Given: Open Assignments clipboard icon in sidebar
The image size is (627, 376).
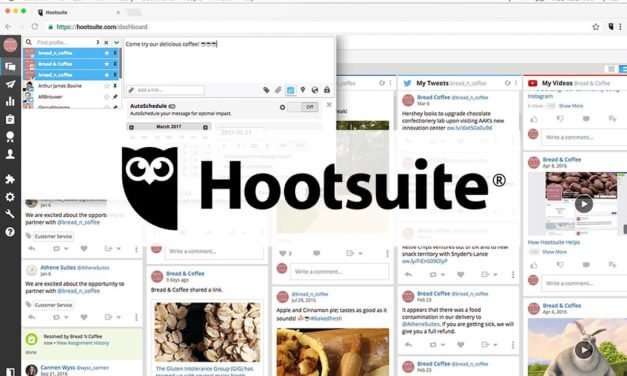Looking at the screenshot, I should pyautogui.click(x=10, y=119).
